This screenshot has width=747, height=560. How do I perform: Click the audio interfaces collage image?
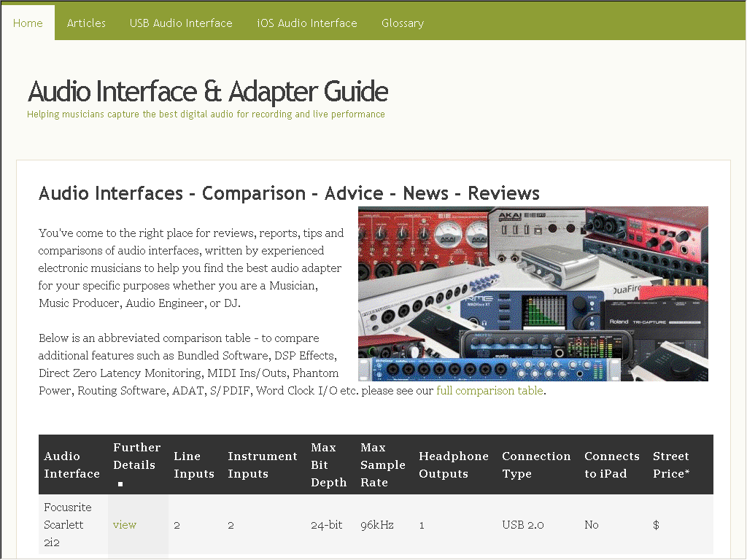click(533, 294)
